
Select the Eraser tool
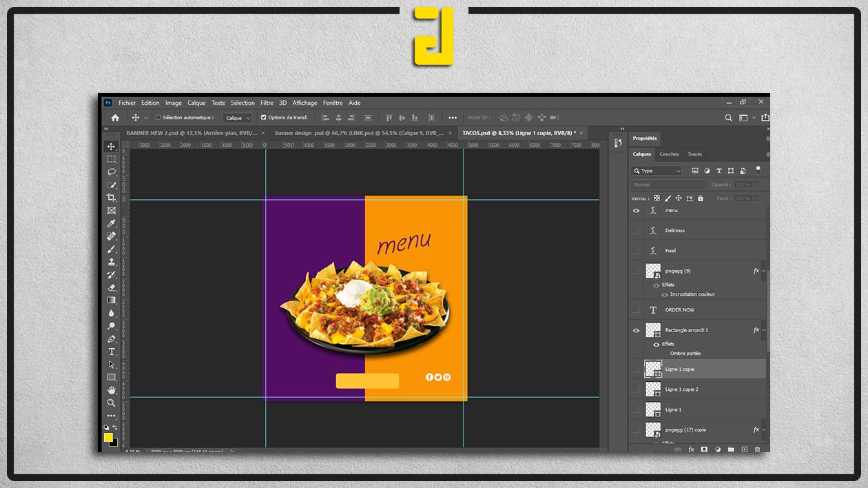click(x=111, y=287)
